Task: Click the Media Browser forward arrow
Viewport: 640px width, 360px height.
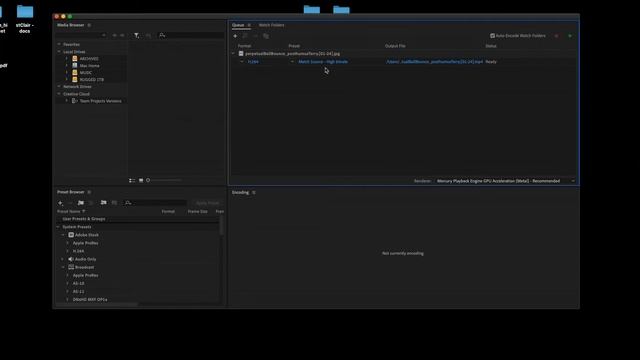Action: 122,36
